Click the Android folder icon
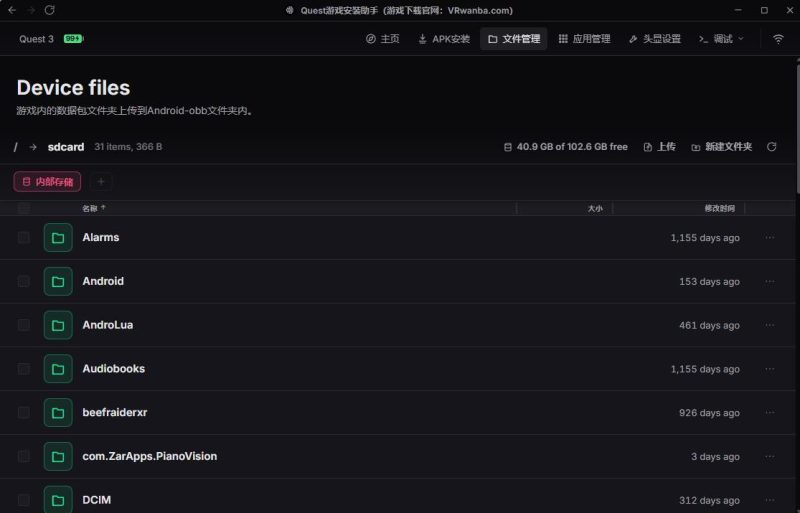The image size is (800, 513). click(58, 281)
